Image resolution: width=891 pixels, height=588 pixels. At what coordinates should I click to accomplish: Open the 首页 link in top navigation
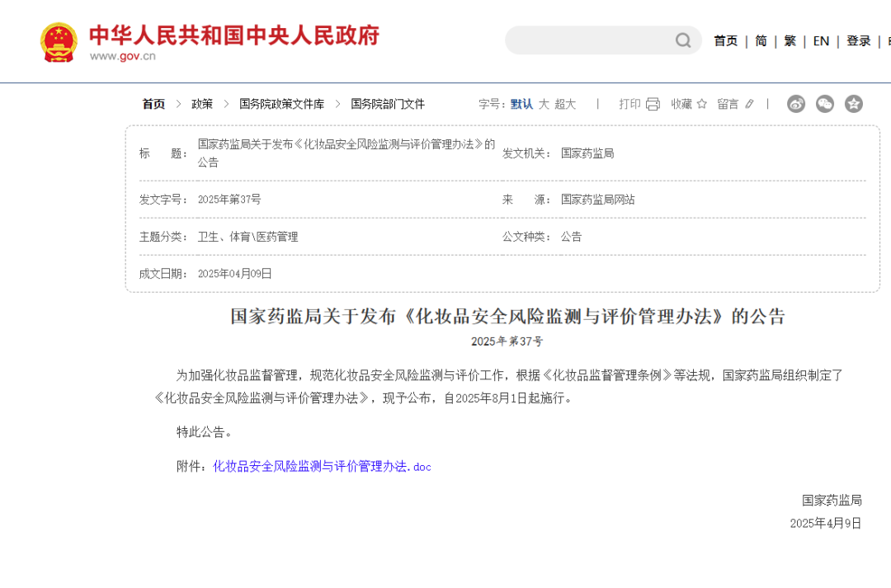coord(726,41)
